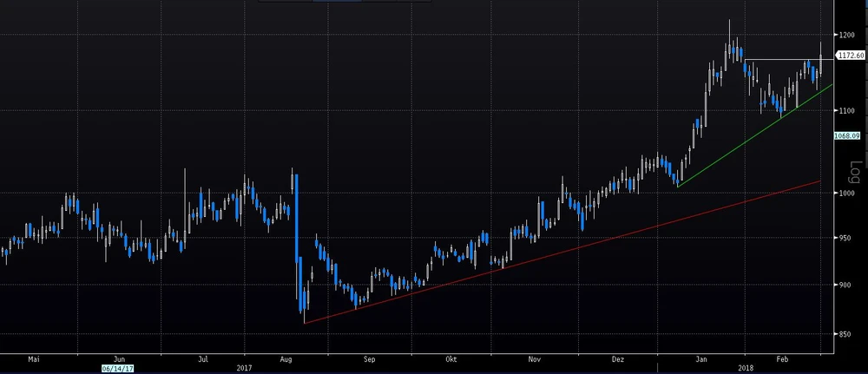Click the 850 price axis label

click(x=845, y=334)
